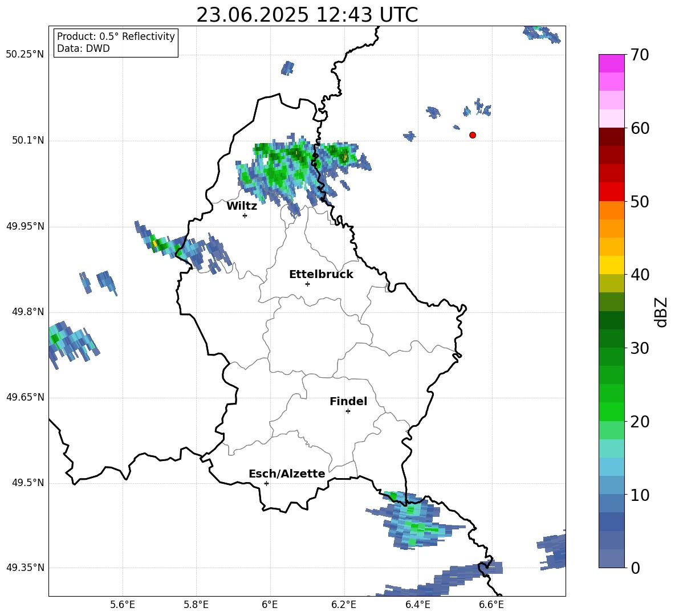Viewport: 675px width, 616px height.
Task: Click the yellow colorbar swatch at 40
Action: click(x=611, y=265)
